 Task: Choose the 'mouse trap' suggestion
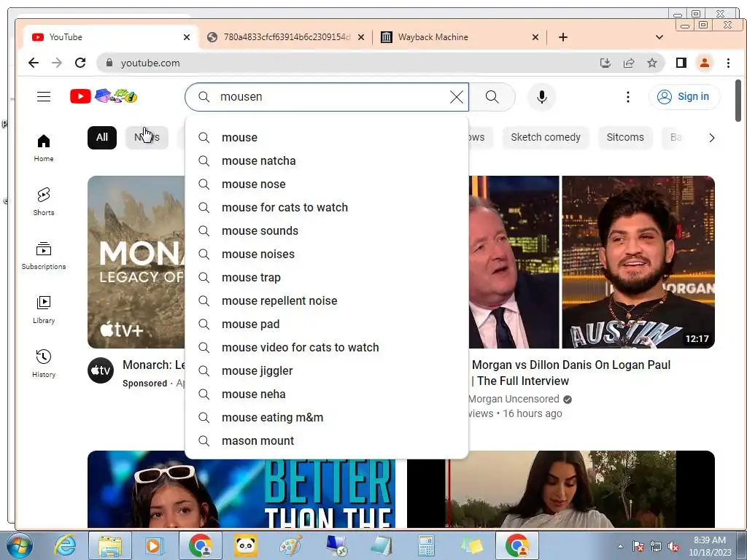point(327,278)
